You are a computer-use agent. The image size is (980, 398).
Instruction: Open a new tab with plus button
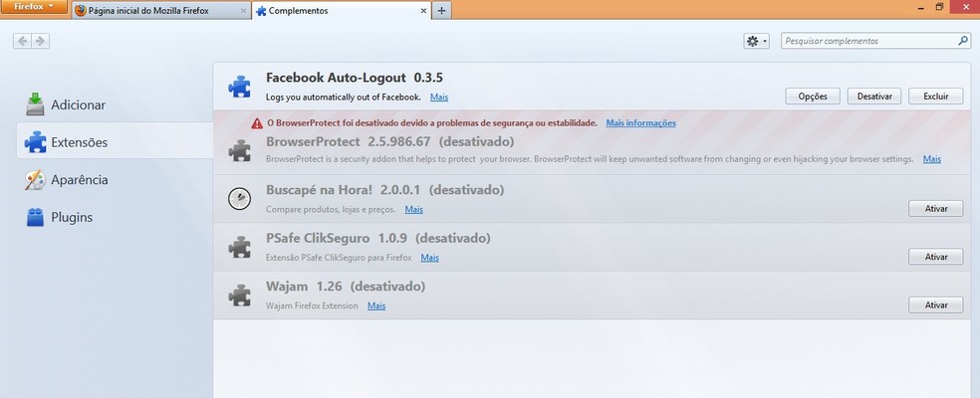441,11
